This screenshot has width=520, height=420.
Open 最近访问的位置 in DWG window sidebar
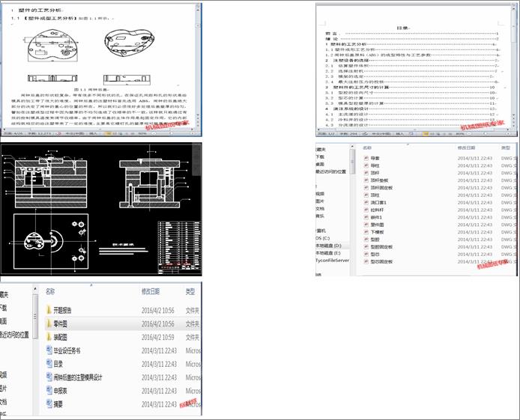point(330,171)
